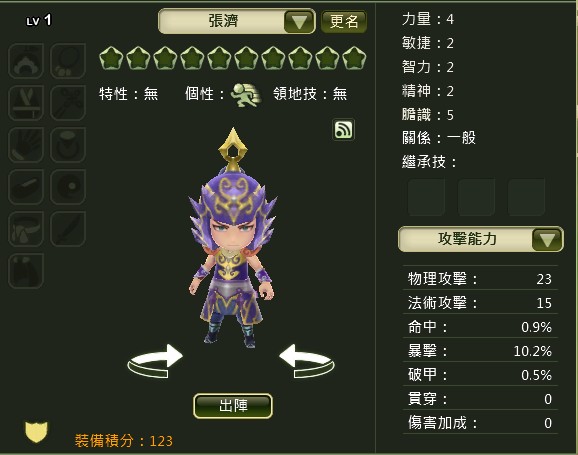Click the running figure personality icon

(246, 95)
